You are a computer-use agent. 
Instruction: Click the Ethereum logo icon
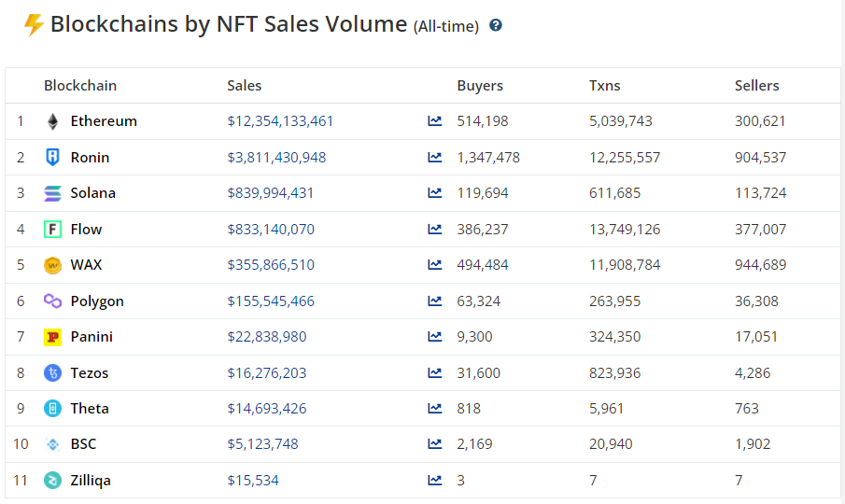tap(52, 121)
